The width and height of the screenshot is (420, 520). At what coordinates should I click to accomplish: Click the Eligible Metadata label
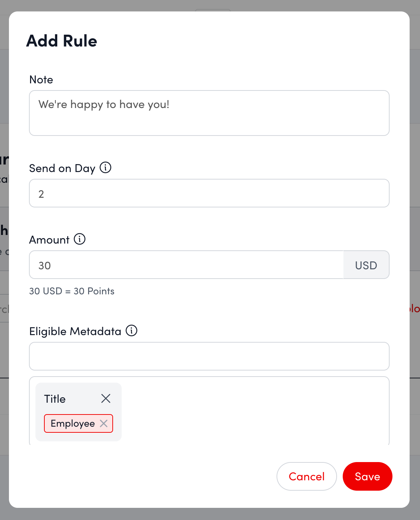pos(75,331)
